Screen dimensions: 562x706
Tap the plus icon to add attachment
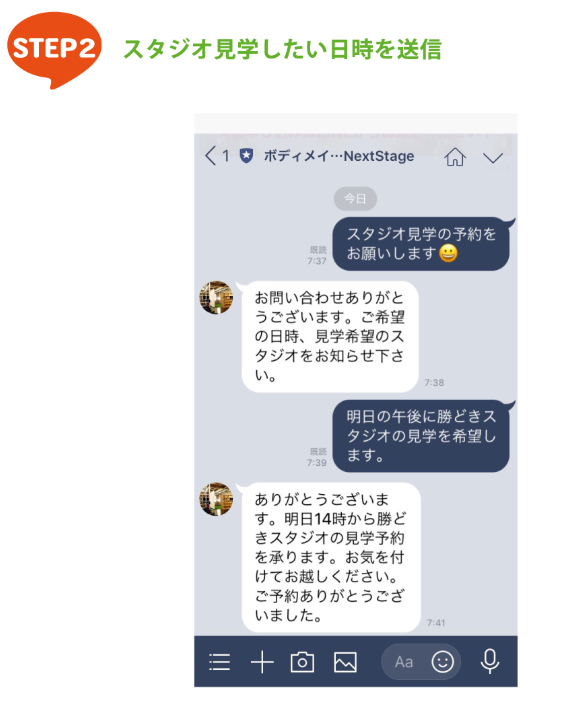point(262,662)
